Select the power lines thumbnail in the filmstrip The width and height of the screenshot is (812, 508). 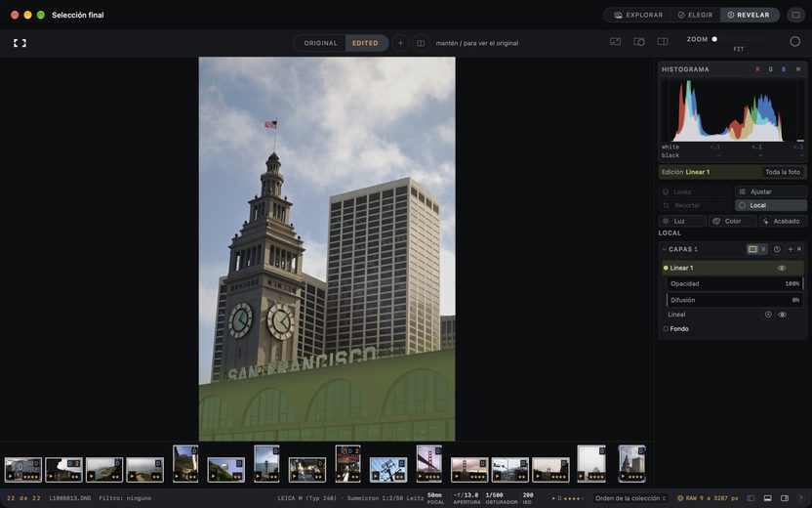click(x=388, y=470)
